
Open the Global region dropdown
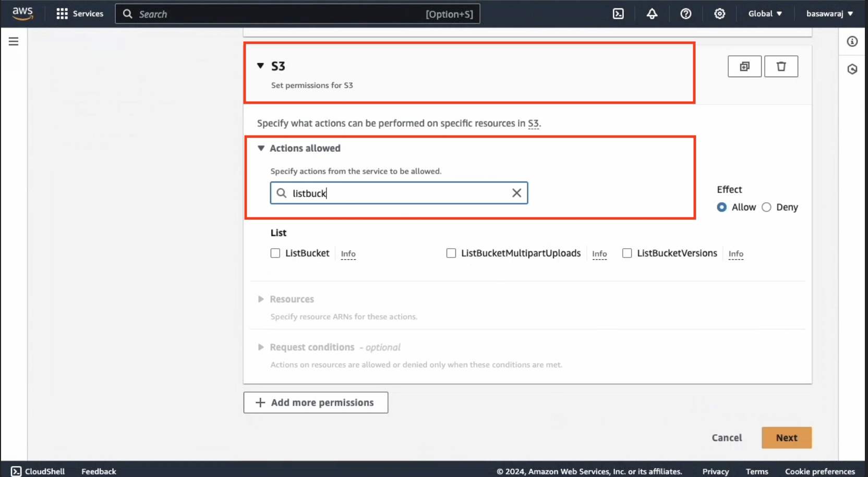point(765,14)
